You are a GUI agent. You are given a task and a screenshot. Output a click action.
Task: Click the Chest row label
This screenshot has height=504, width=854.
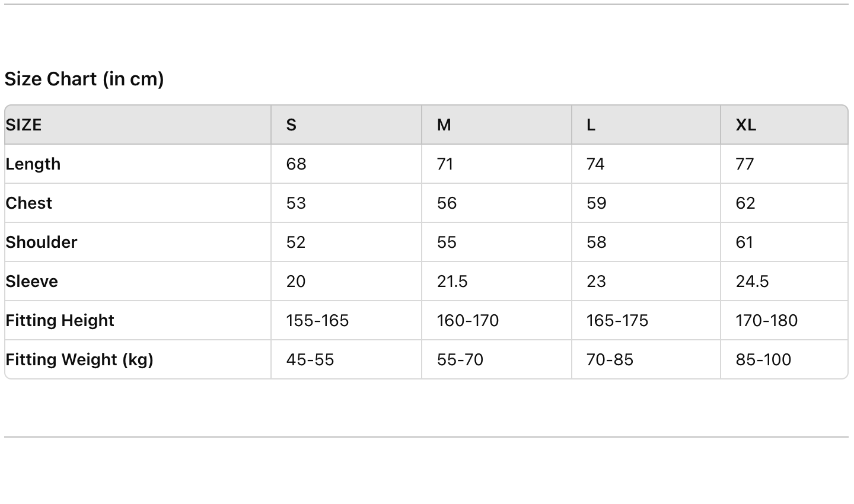tap(29, 203)
